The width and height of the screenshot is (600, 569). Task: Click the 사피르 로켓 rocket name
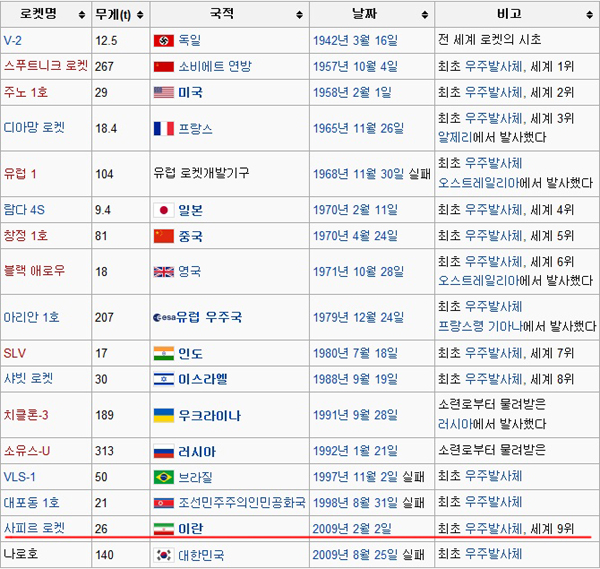(x=34, y=527)
